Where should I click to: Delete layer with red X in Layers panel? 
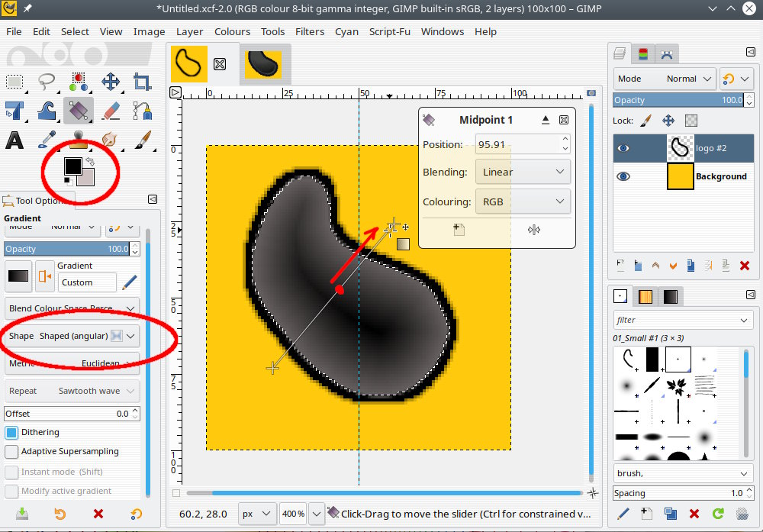745,266
